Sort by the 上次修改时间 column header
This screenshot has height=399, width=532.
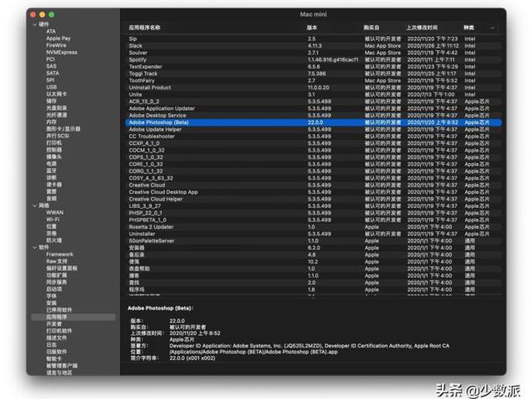coord(422,28)
